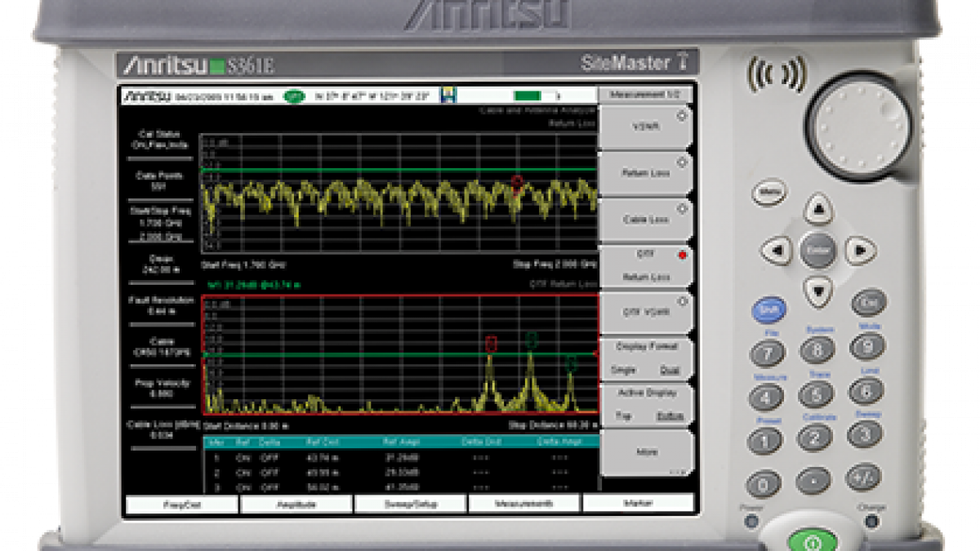Open the Sweep/Setup menu tab
This screenshot has height=551, width=980.
(411, 504)
